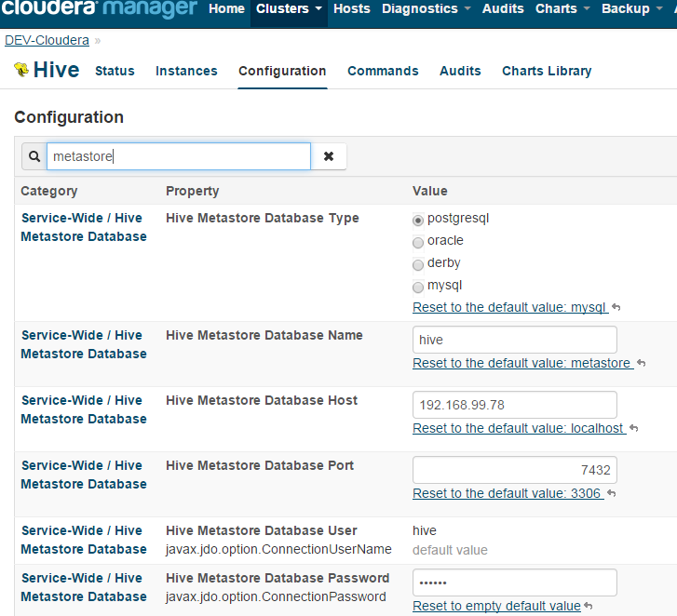Click the Value column header
This screenshot has height=616, width=677.
click(x=430, y=191)
